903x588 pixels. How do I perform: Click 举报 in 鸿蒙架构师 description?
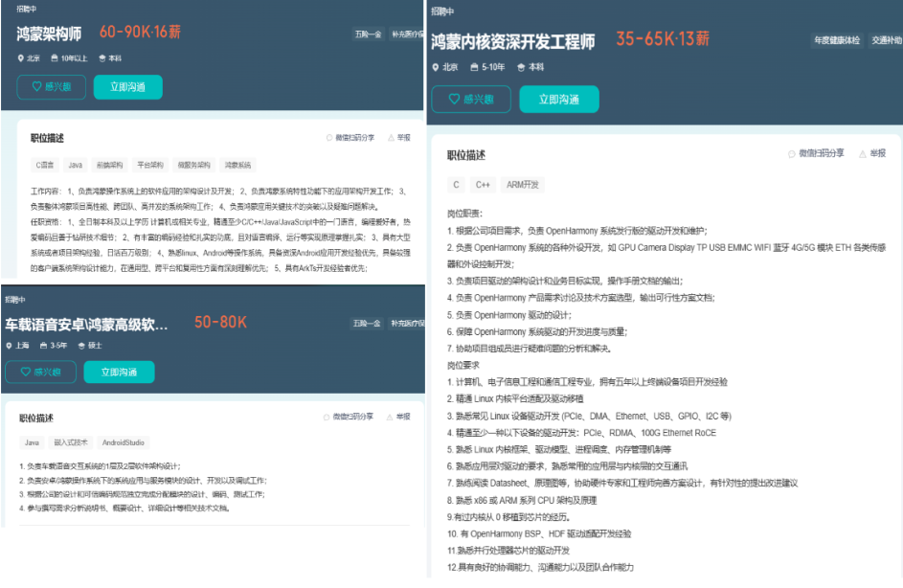coord(399,138)
